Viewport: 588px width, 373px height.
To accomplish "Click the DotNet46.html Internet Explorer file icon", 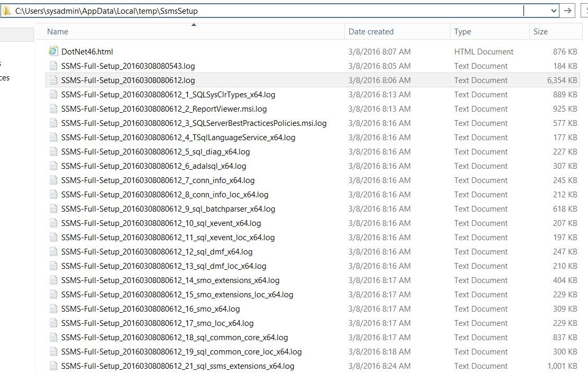I will click(53, 51).
